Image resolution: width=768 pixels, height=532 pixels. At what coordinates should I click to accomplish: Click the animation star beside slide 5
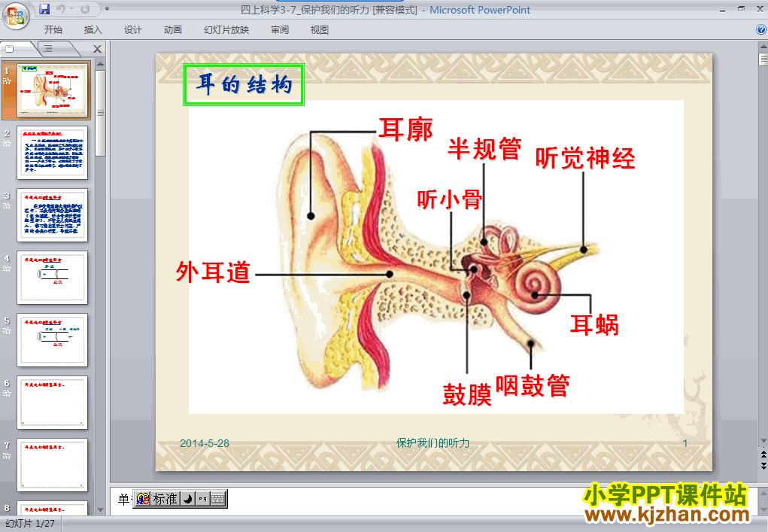click(x=7, y=330)
